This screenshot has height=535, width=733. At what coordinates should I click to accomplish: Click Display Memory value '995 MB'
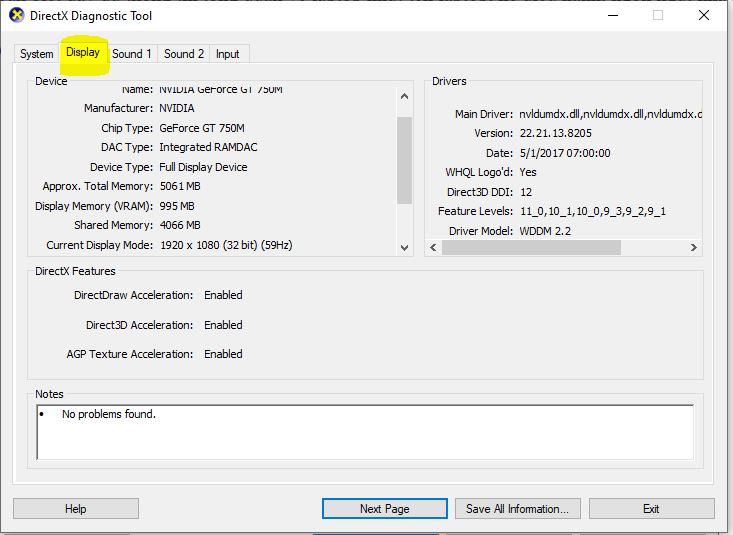tap(177, 206)
